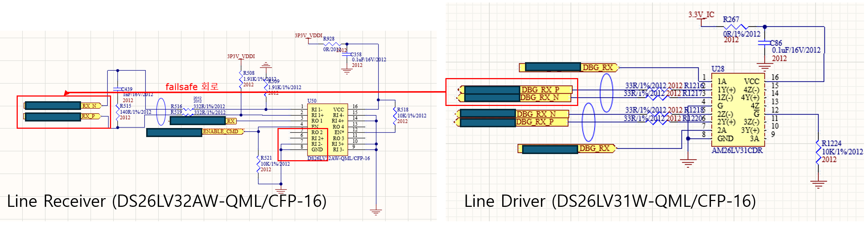
Task: Select the 3P3V_VDDI power label near R508
Action: point(241,56)
